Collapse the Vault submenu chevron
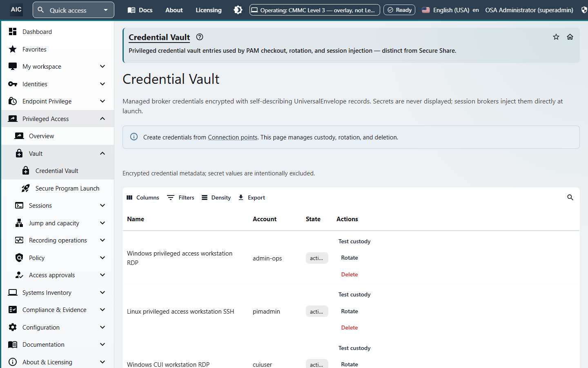This screenshot has height=368, width=588. coord(102,153)
